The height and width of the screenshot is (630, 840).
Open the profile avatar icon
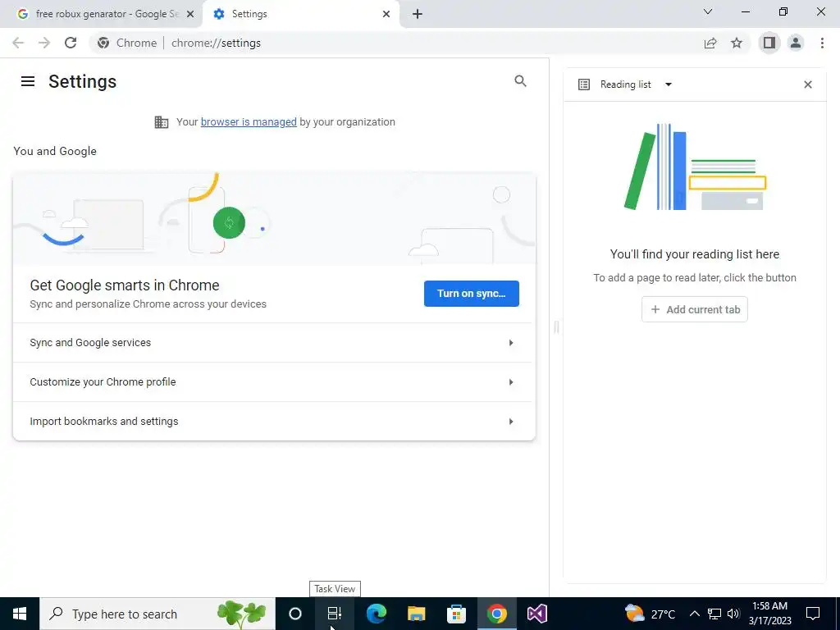(796, 43)
